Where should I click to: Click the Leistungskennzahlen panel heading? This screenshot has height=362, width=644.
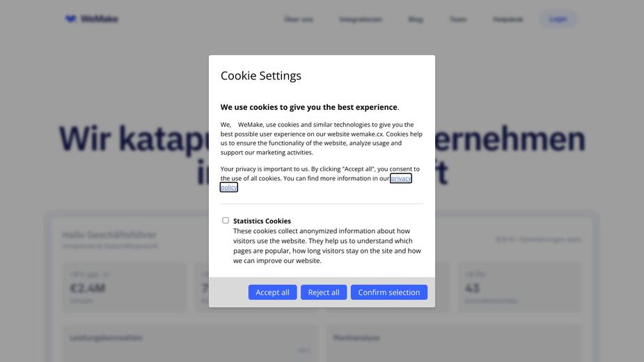[106, 338]
